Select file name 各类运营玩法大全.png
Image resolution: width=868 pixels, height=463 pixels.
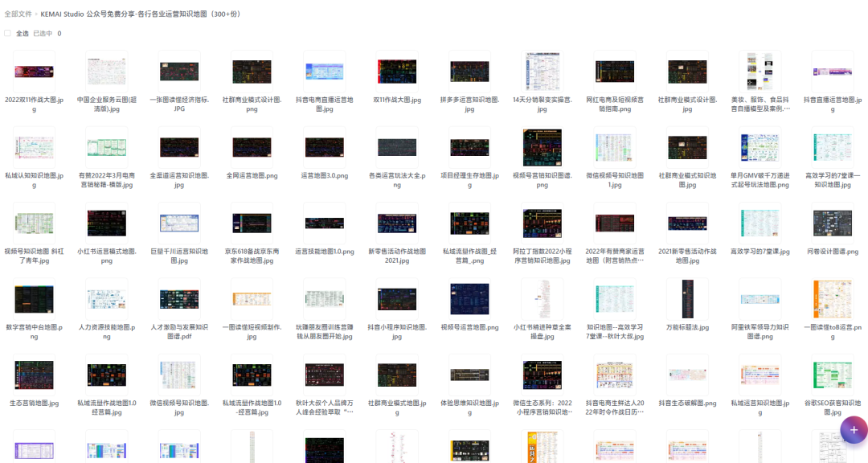[397, 180]
